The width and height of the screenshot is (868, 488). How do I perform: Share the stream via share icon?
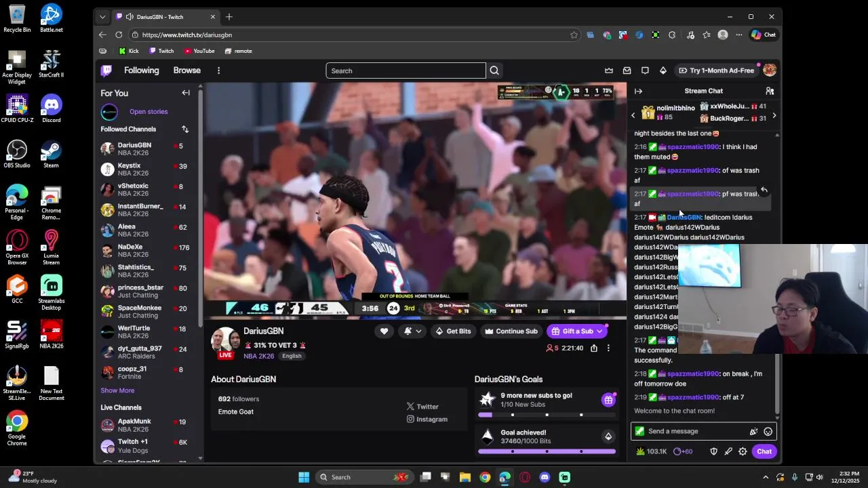pos(594,348)
